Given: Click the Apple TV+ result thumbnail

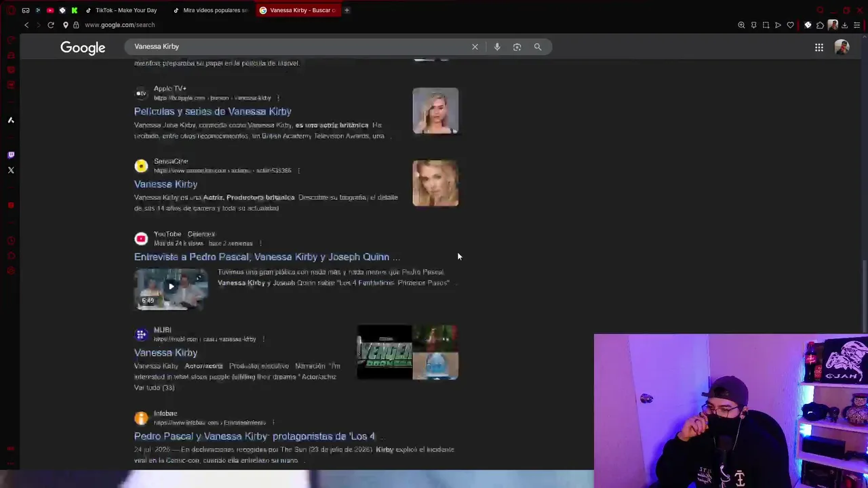Looking at the screenshot, I should pyautogui.click(x=435, y=110).
